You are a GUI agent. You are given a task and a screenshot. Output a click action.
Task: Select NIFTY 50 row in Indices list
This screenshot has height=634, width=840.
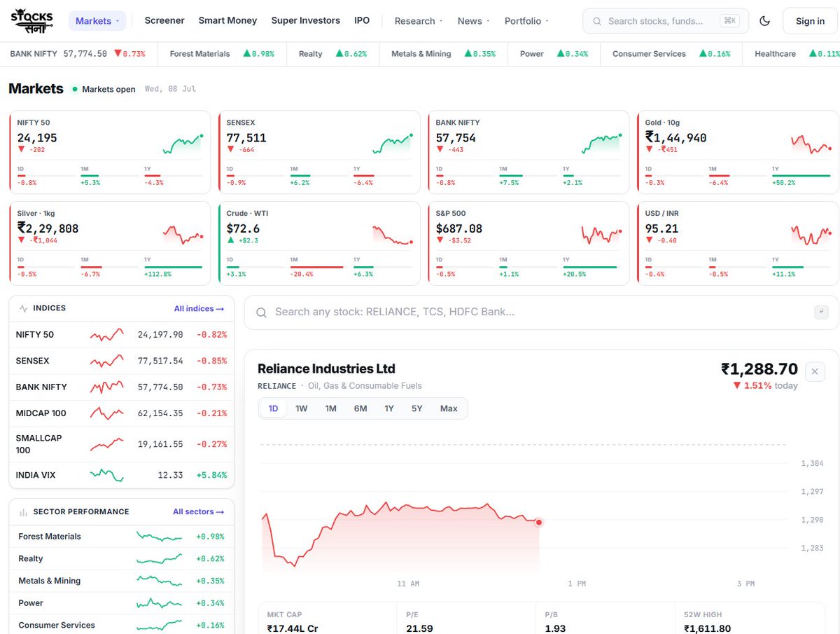121,335
